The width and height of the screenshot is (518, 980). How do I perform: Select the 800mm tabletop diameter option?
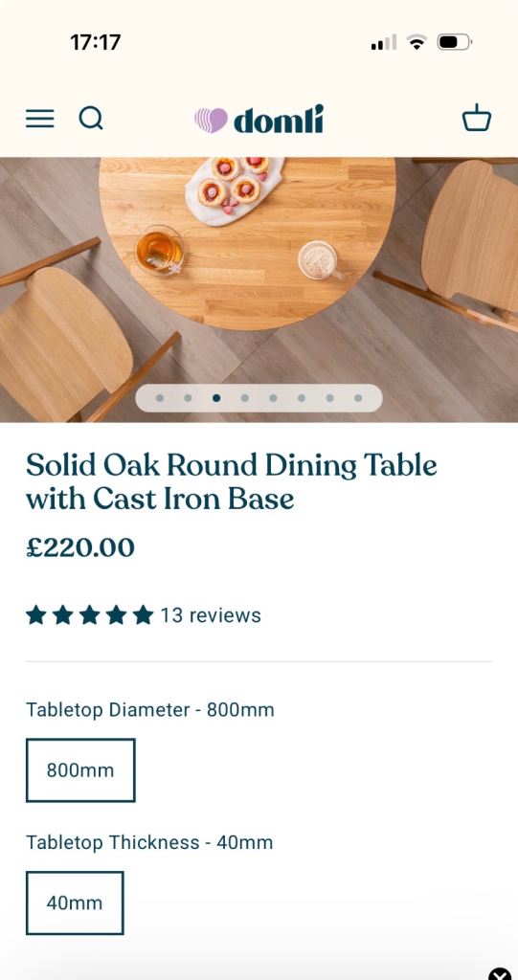tap(80, 770)
